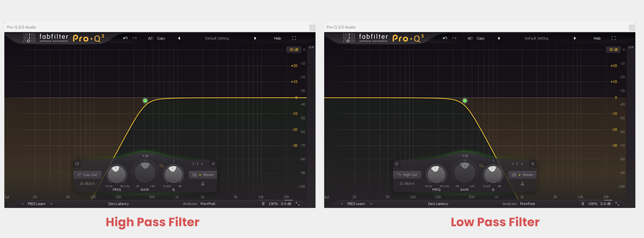This screenshot has height=238, width=644.
Task: Select green EQ band node on low-pass curve
Action: (465, 100)
